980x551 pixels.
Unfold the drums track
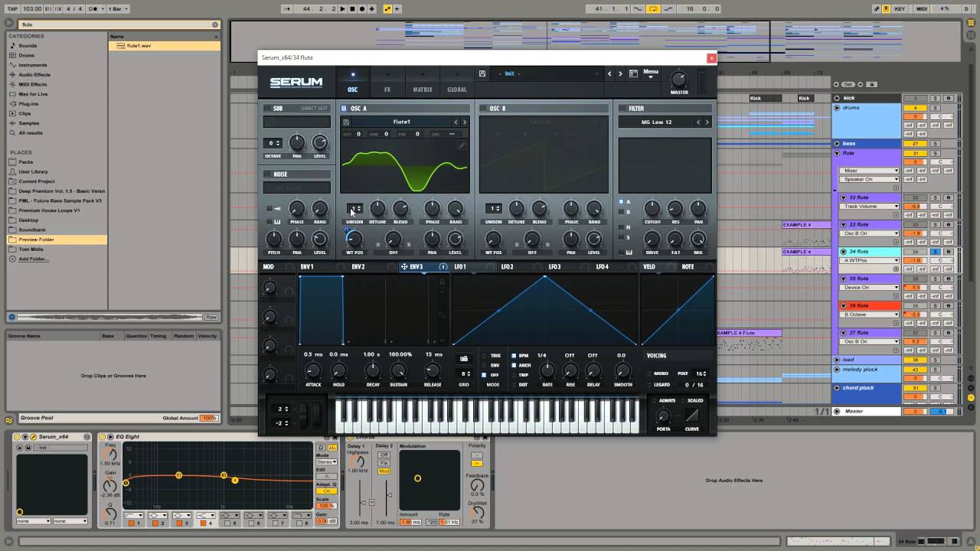point(837,108)
